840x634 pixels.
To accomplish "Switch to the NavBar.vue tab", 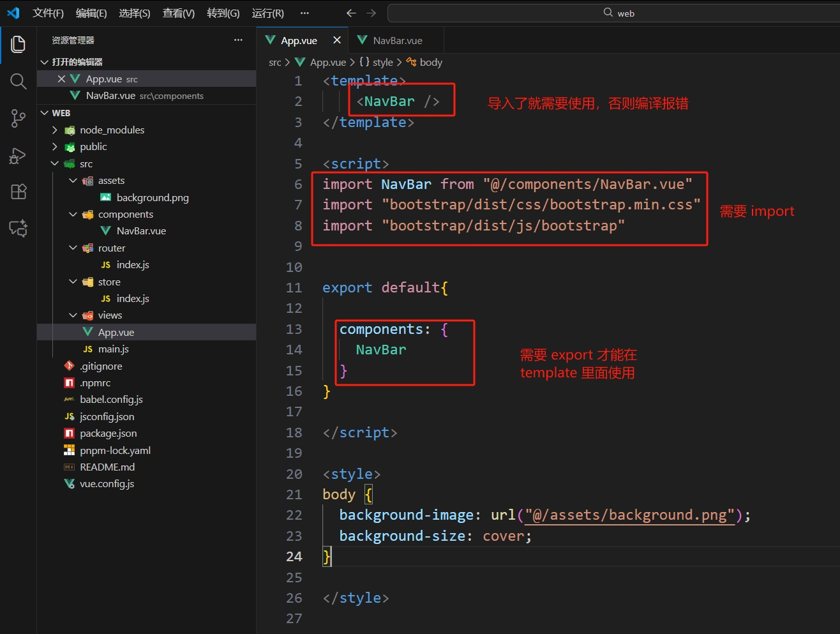I will pyautogui.click(x=397, y=40).
